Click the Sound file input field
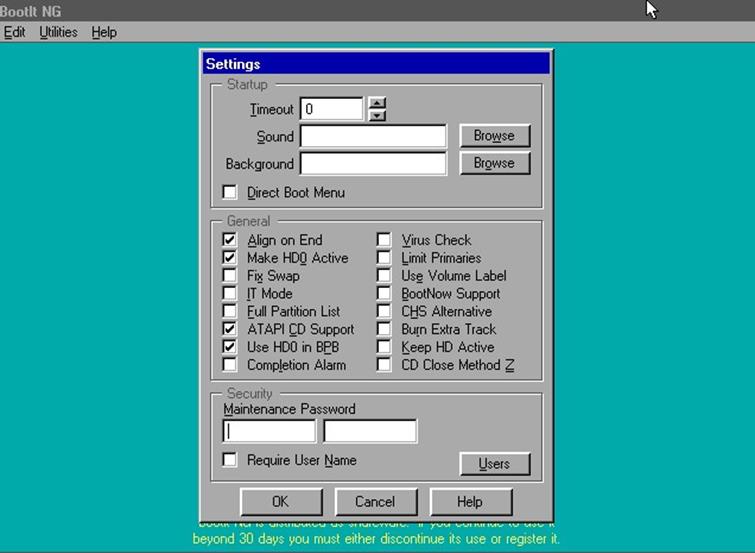This screenshot has width=755, height=553. (373, 136)
